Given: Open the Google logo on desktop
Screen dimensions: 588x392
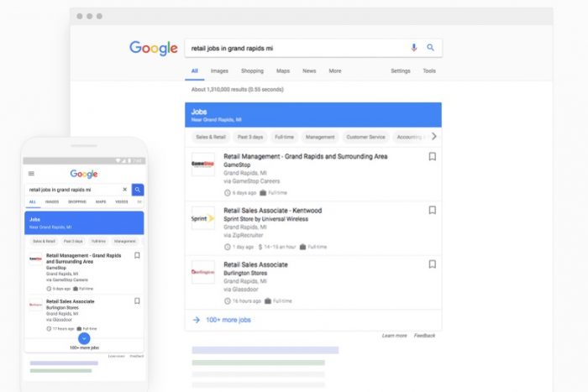Looking at the screenshot, I should pos(154,48).
